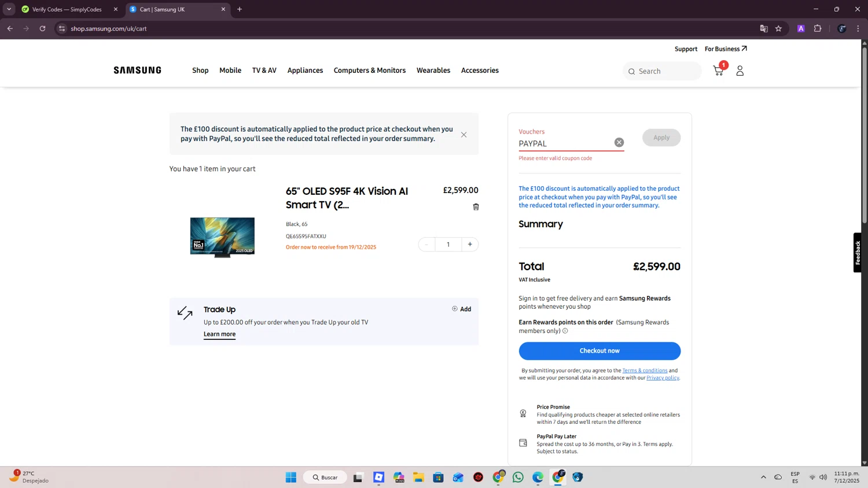Image resolution: width=868 pixels, height=488 pixels.
Task: Open the Accessories menu
Action: point(480,71)
